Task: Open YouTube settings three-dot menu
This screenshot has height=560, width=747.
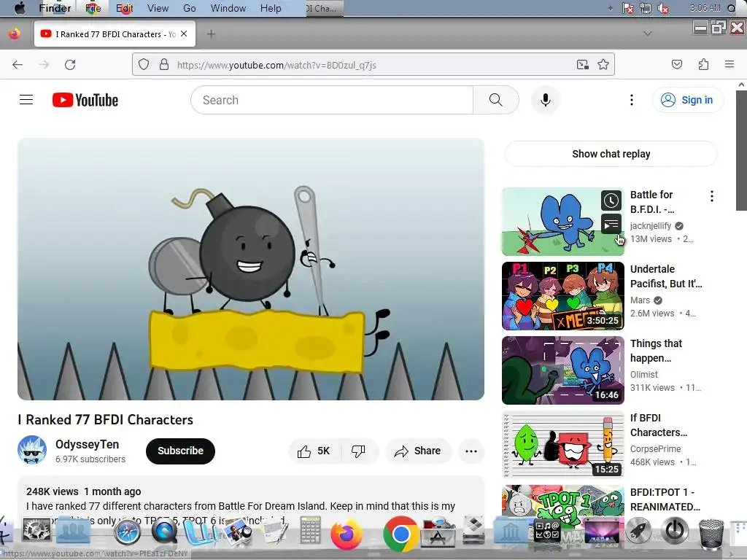Action: point(632,100)
